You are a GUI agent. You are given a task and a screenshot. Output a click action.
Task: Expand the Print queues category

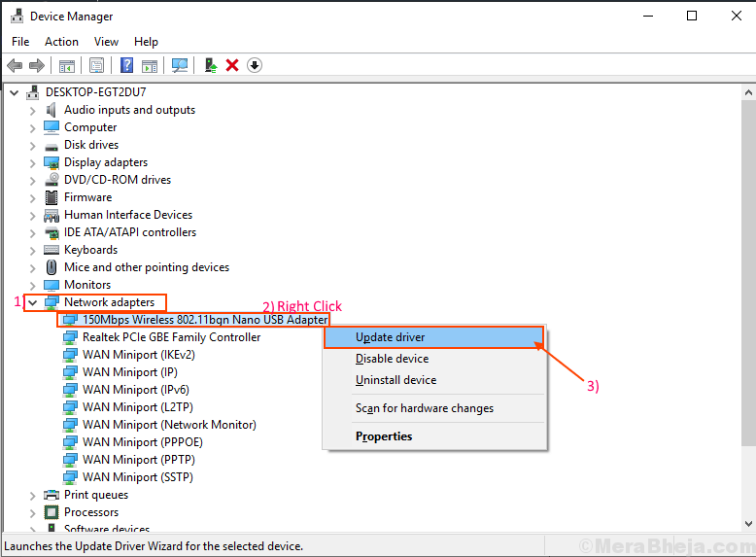(x=33, y=495)
